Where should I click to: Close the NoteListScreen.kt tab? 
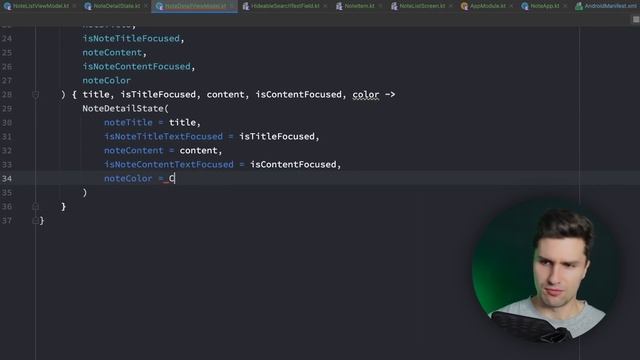click(x=451, y=6)
